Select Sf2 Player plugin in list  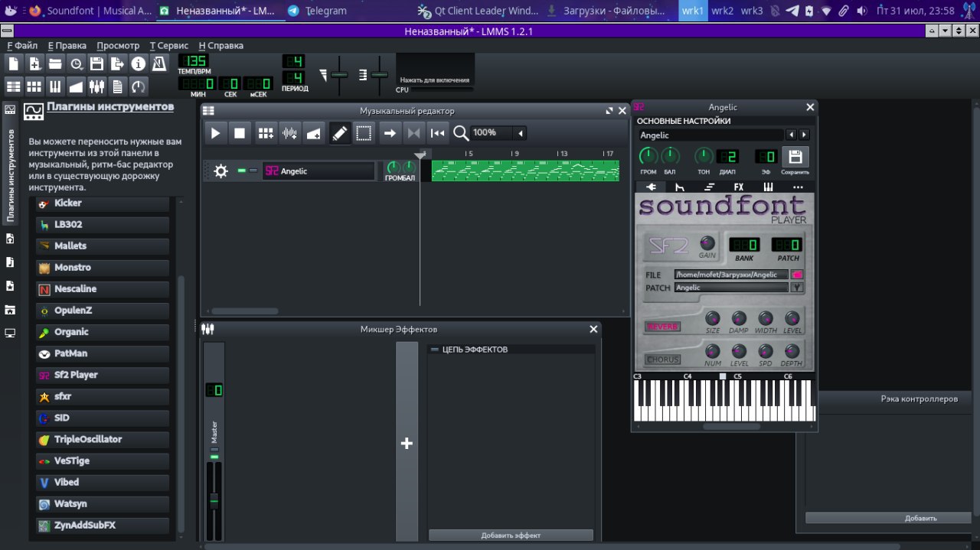(x=102, y=375)
